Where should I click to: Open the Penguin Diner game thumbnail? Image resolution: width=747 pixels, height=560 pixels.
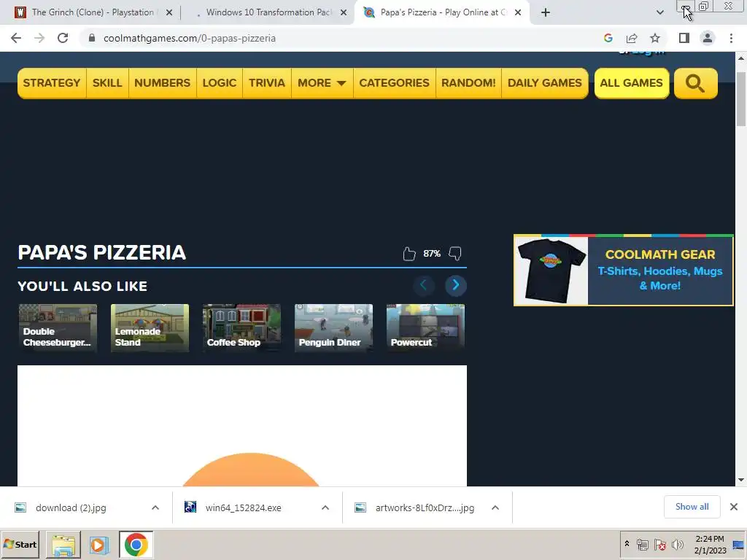pos(333,328)
